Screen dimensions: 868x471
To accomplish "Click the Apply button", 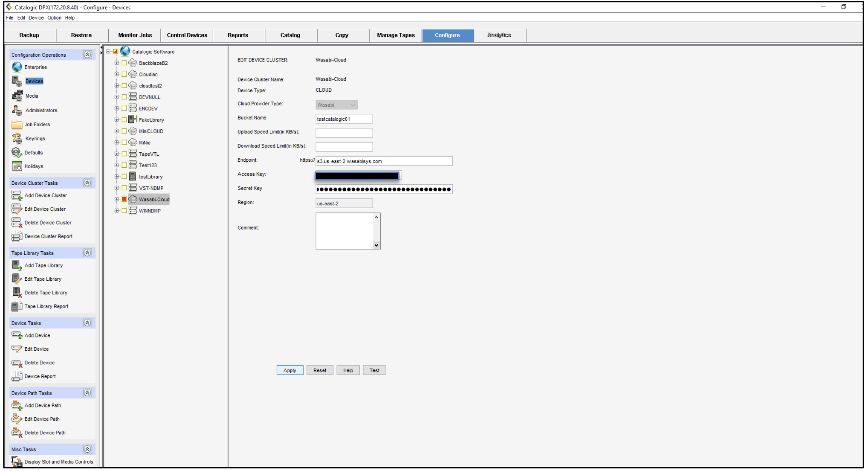I will [x=290, y=370].
